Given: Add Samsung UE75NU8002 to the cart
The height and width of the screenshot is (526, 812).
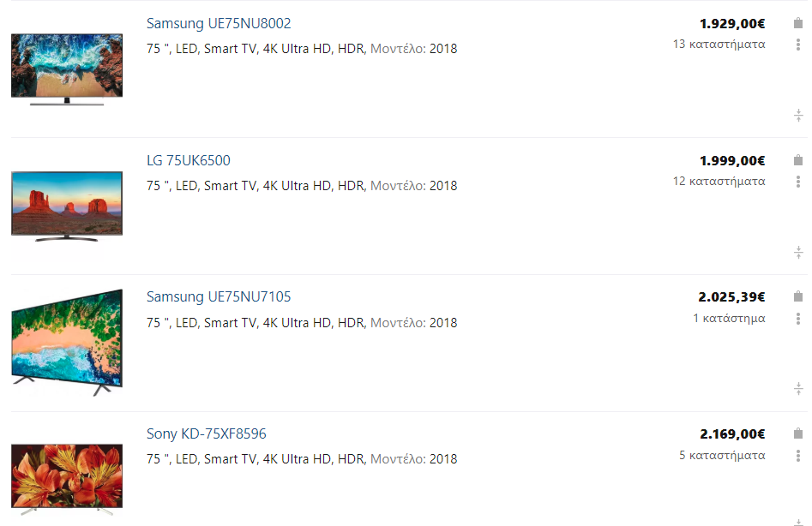Looking at the screenshot, I should (797, 23).
